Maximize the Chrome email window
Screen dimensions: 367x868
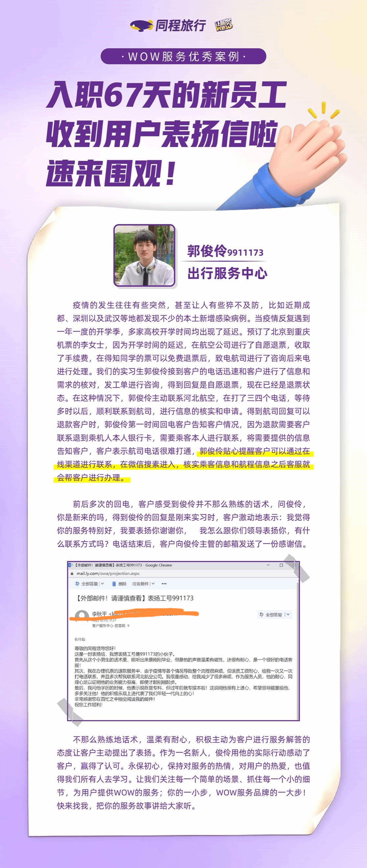pos(281,565)
